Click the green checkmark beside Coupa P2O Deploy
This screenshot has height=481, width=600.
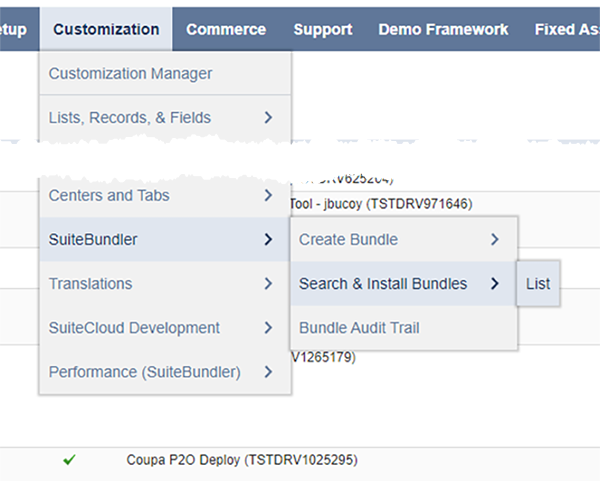pos(69,459)
